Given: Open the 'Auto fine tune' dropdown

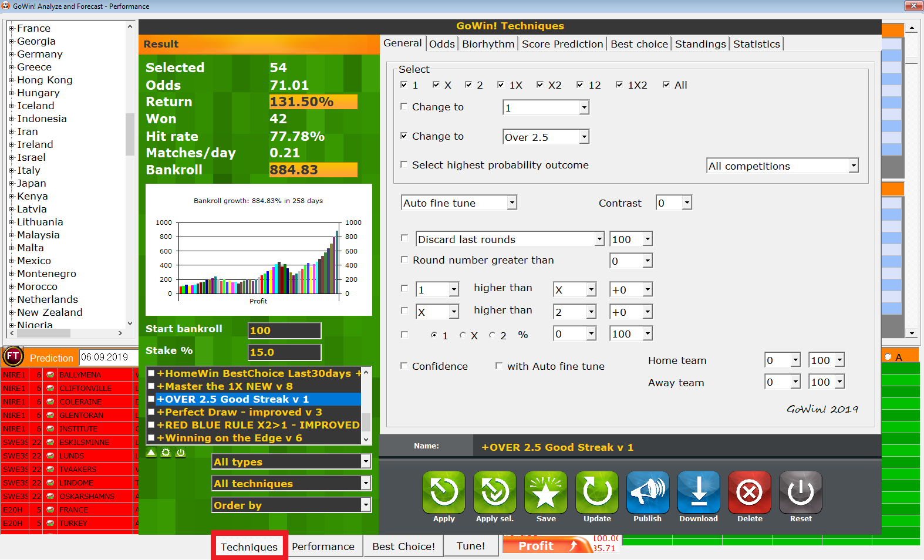Looking at the screenshot, I should pos(512,203).
